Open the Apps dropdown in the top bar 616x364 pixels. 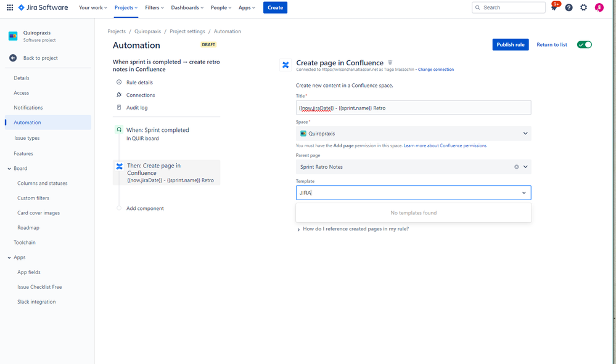point(247,7)
